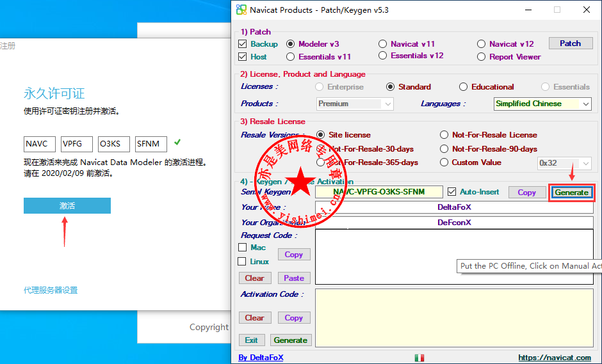
Task: Select the Standard license radio button
Action: coord(390,87)
